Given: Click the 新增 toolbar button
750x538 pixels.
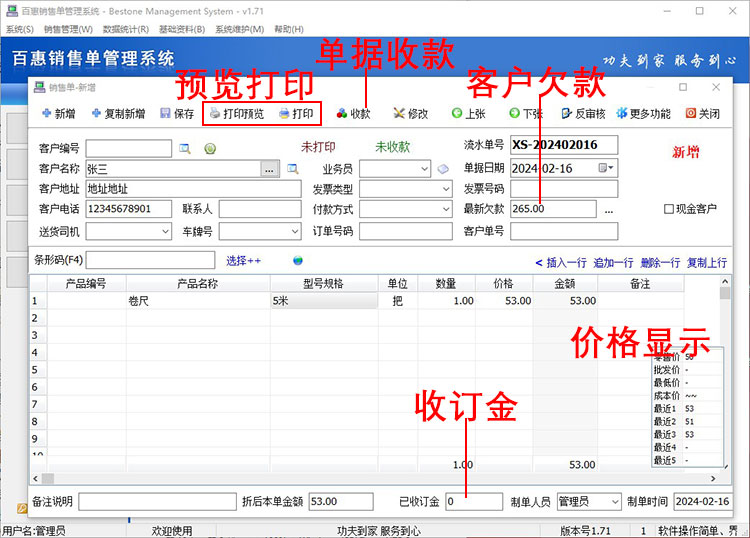Looking at the screenshot, I should click(58, 113).
